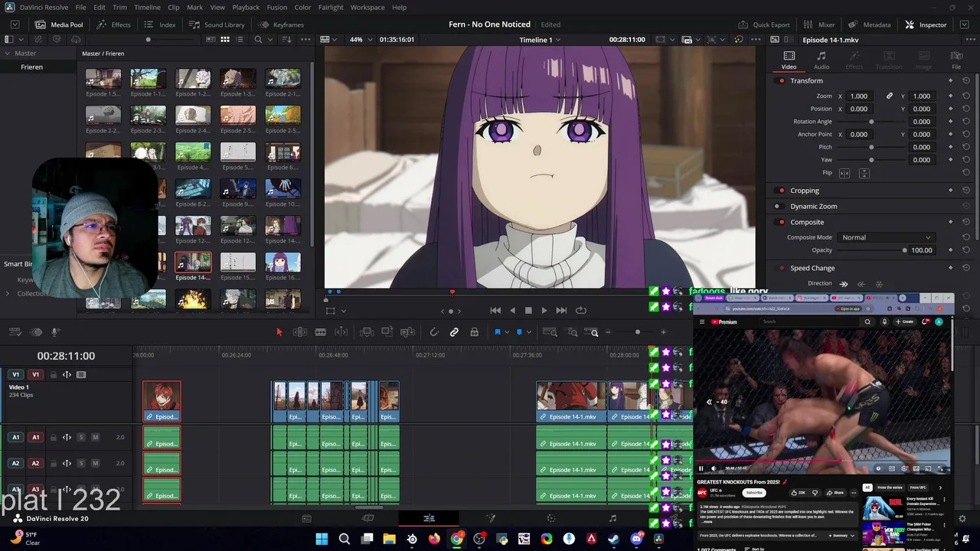Viewport: 980px width, 551px height.
Task: Open Steam from the taskbar
Action: pyautogui.click(x=613, y=539)
